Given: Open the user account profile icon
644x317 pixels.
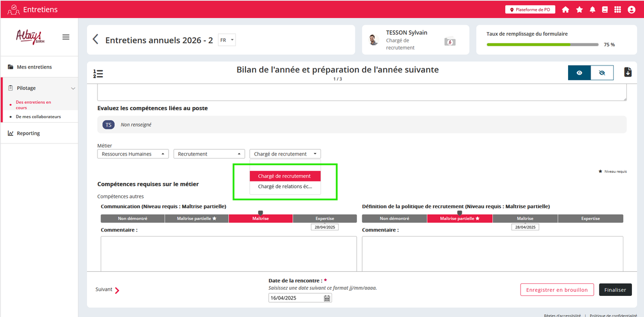Looking at the screenshot, I should point(631,10).
